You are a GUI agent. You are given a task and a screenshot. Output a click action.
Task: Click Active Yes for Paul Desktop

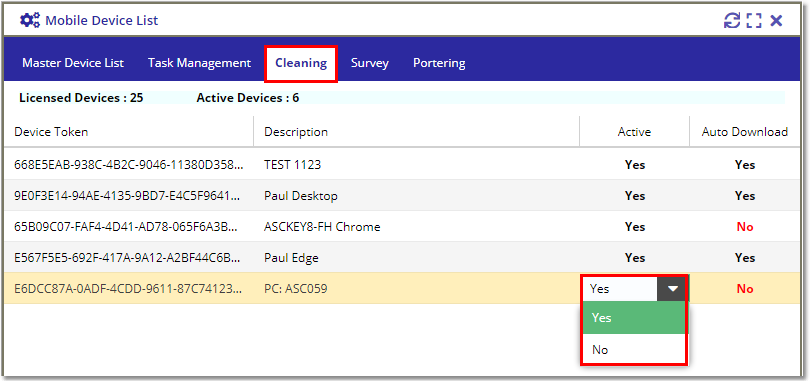[x=635, y=196]
